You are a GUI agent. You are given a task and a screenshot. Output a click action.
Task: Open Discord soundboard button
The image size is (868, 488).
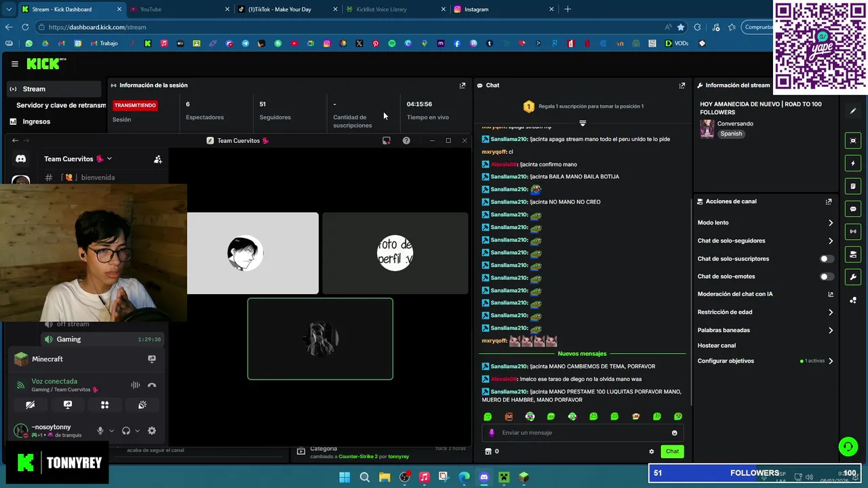click(x=142, y=405)
